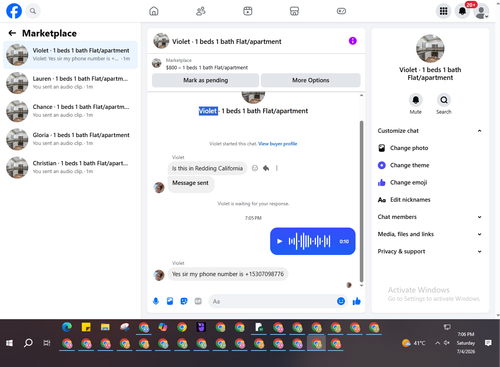The width and height of the screenshot is (500, 367).
Task: Open Microsoft Edge from the taskbar
Action: pyautogui.click(x=67, y=327)
